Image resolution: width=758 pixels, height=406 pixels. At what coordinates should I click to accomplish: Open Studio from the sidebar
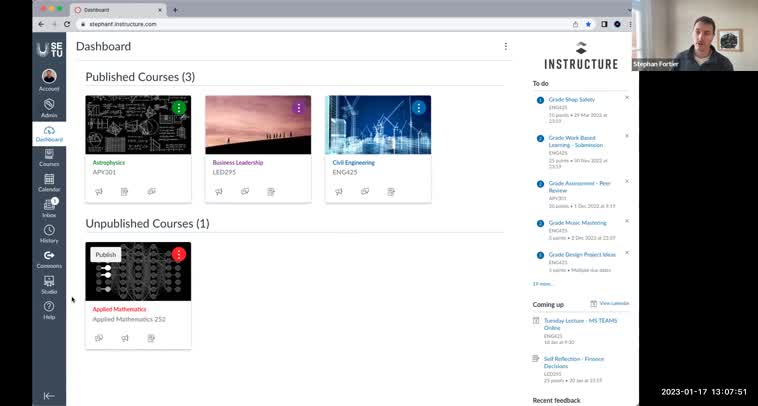pos(49,285)
